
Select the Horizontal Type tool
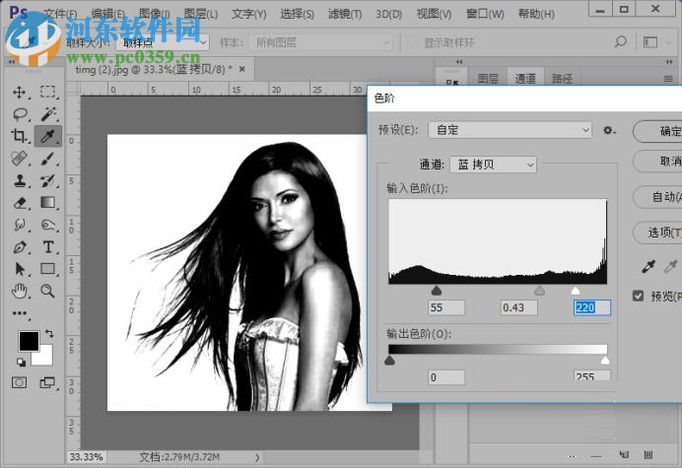pyautogui.click(x=48, y=247)
